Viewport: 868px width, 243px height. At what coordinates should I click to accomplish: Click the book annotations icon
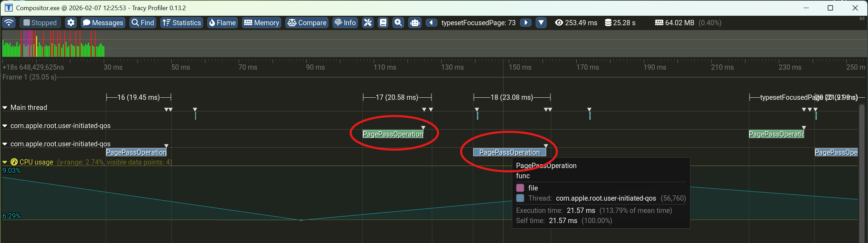[x=383, y=23]
